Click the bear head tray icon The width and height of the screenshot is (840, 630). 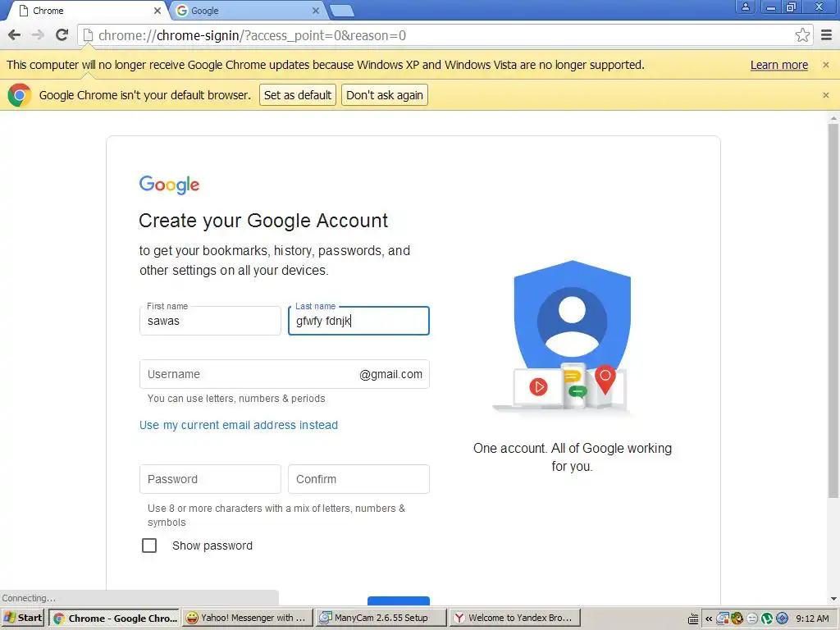[x=737, y=619]
